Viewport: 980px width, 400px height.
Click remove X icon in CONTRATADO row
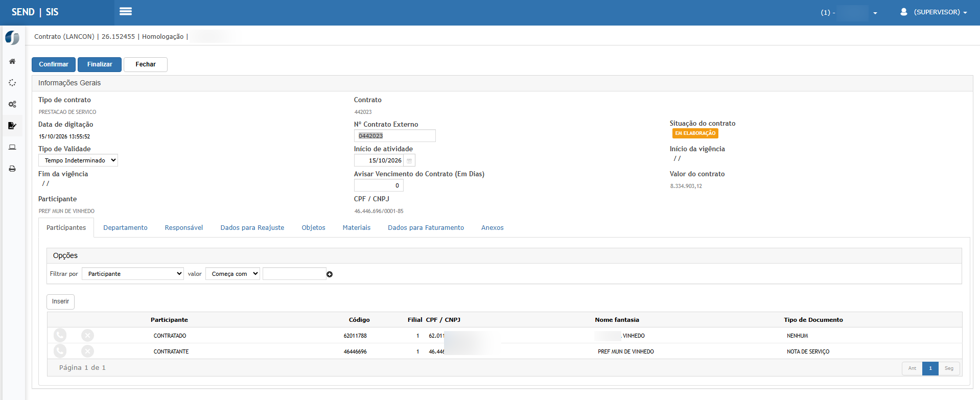[88, 335]
